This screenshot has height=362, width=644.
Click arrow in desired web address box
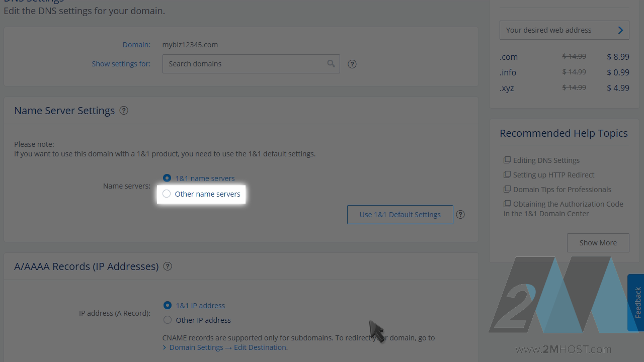pyautogui.click(x=620, y=30)
